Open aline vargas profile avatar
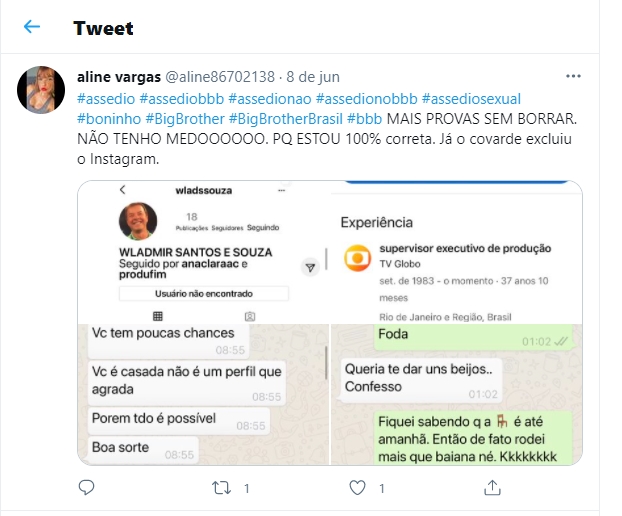The image size is (622, 516). coord(41,90)
